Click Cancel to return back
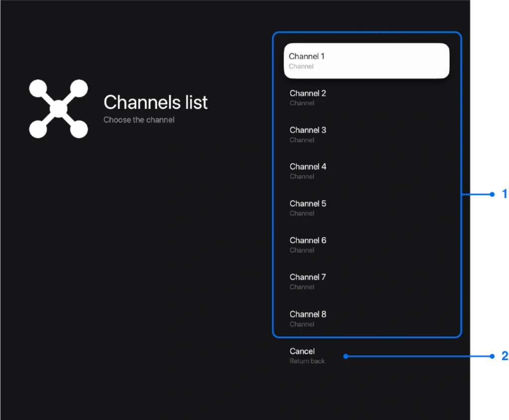 coord(302,351)
